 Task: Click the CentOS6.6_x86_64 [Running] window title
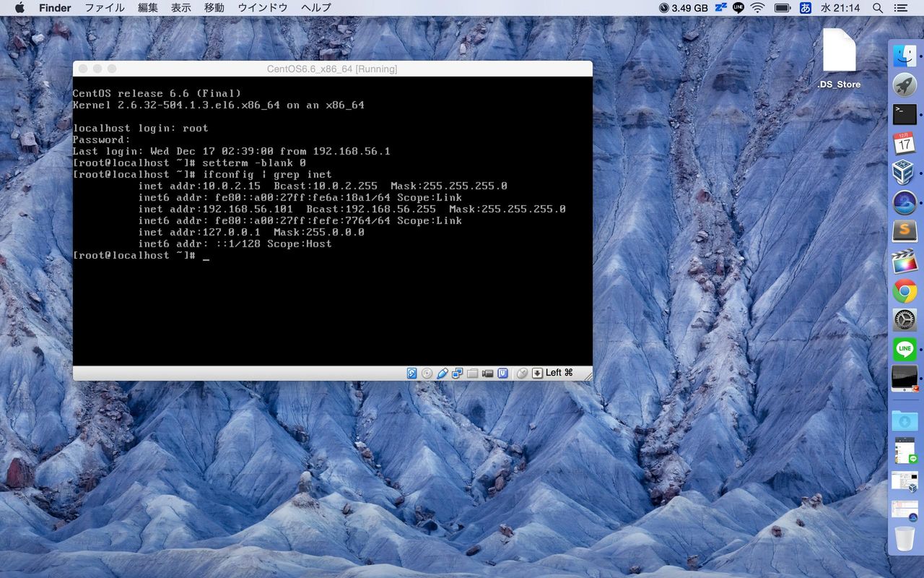click(332, 69)
